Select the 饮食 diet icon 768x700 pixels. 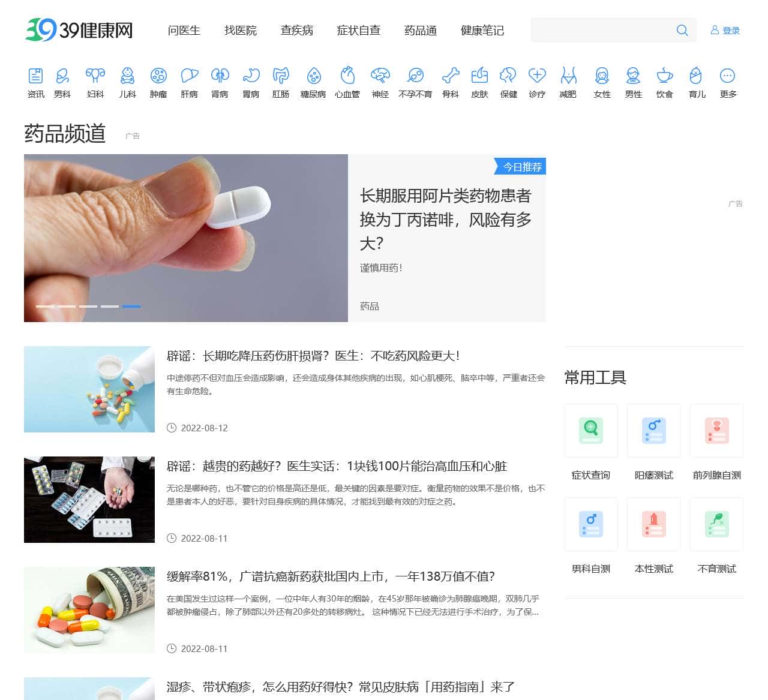click(x=664, y=76)
